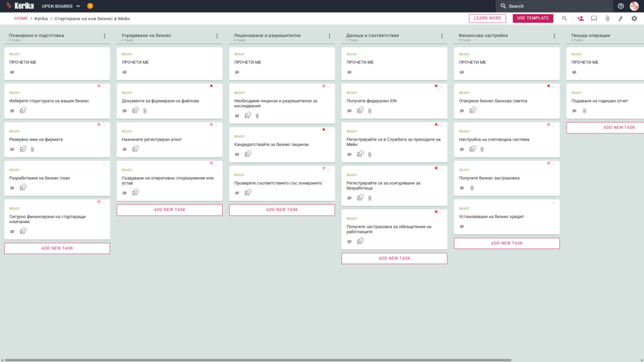Open card Регистрирайте се в Службата за приходите
The width and height of the screenshot is (644, 362).
coord(394,142)
